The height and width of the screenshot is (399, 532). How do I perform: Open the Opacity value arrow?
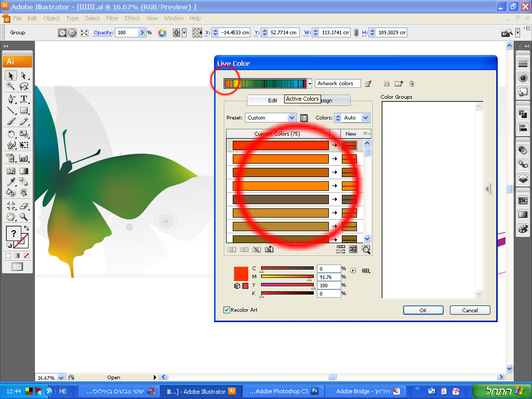tap(142, 33)
